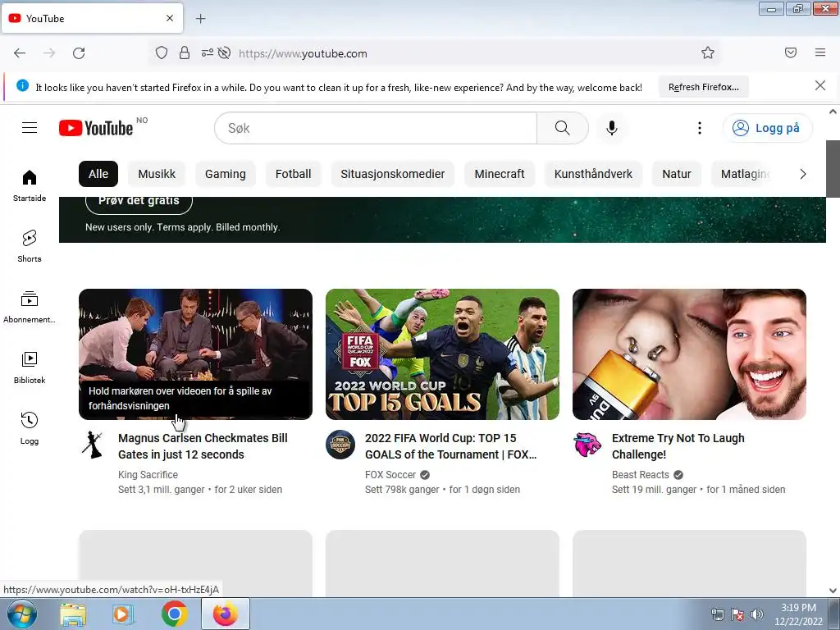Click Beast Reacts channel avatar

(x=587, y=445)
